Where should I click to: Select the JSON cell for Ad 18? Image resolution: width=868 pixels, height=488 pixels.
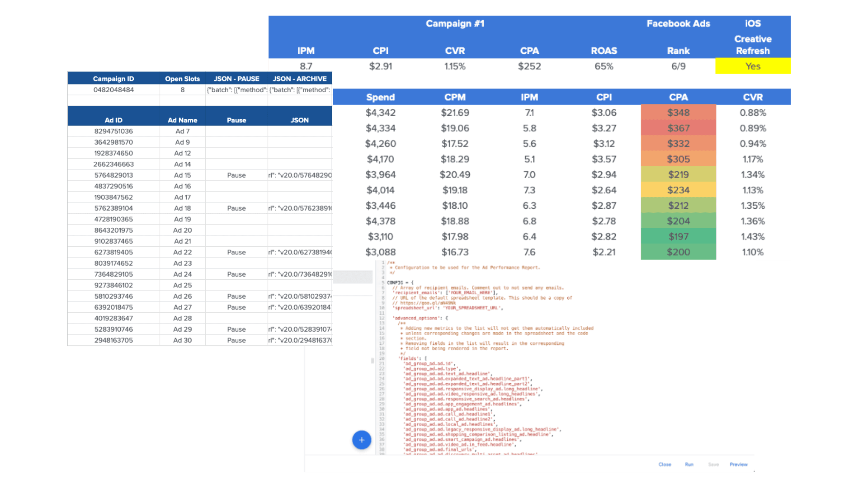300,208
